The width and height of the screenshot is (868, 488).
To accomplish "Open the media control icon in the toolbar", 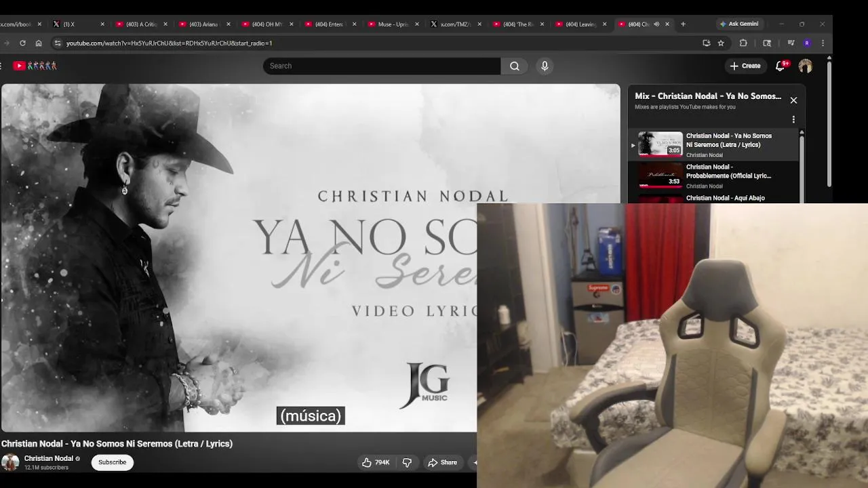I will [791, 43].
